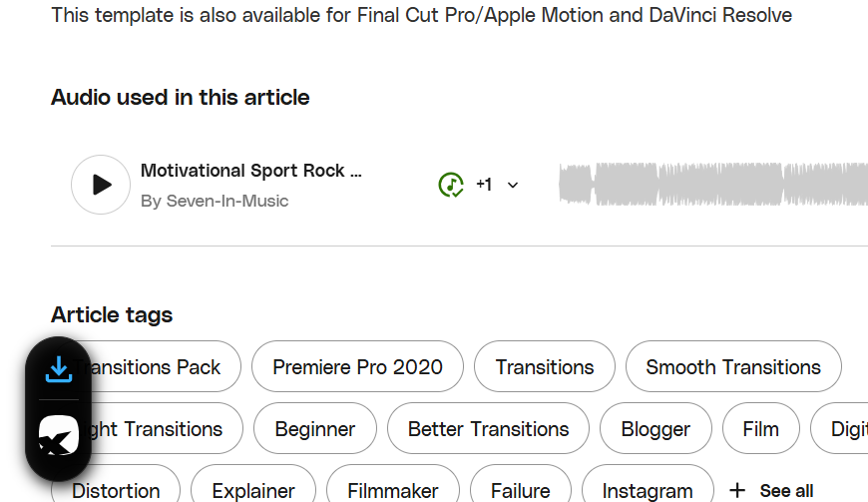This screenshot has height=502, width=868.
Task: Play the Motivational Sport Rock track
Action: click(x=101, y=185)
